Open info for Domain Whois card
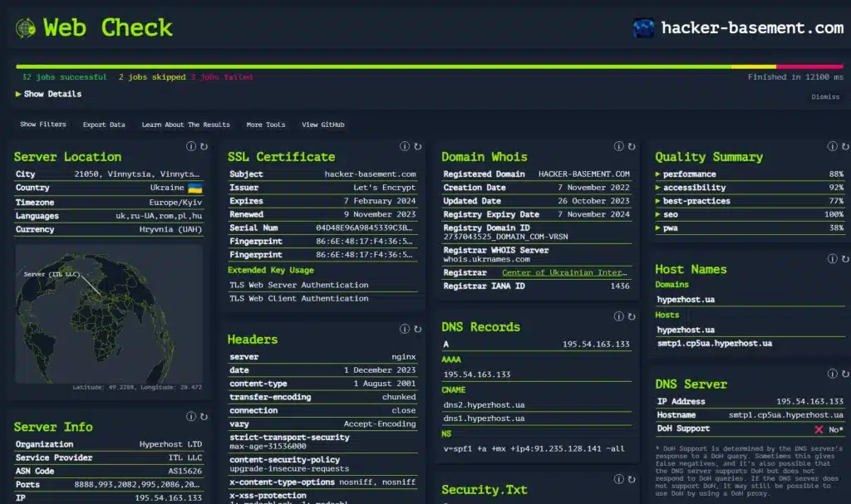The width and height of the screenshot is (851, 504). pos(618,146)
